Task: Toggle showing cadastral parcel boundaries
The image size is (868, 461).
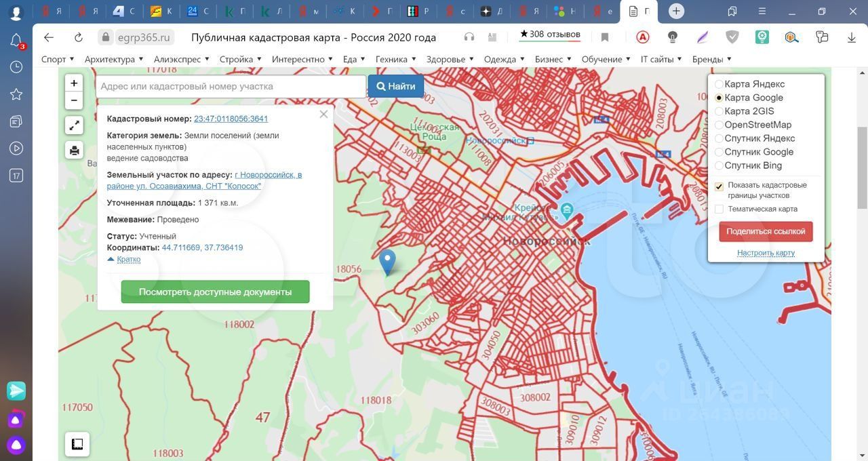Action: tap(719, 186)
